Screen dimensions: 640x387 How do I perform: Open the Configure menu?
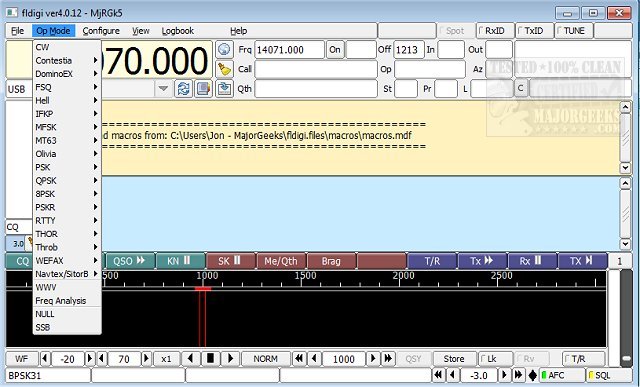click(101, 31)
